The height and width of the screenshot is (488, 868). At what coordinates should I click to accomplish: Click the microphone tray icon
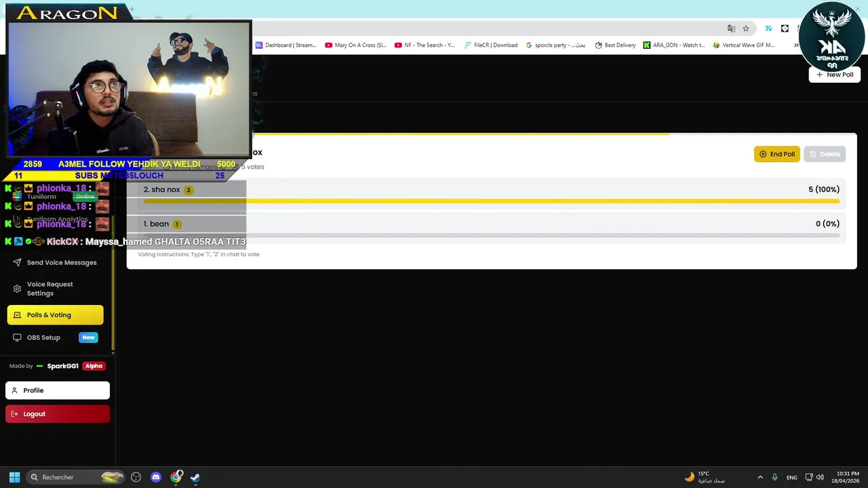pyautogui.click(x=774, y=477)
